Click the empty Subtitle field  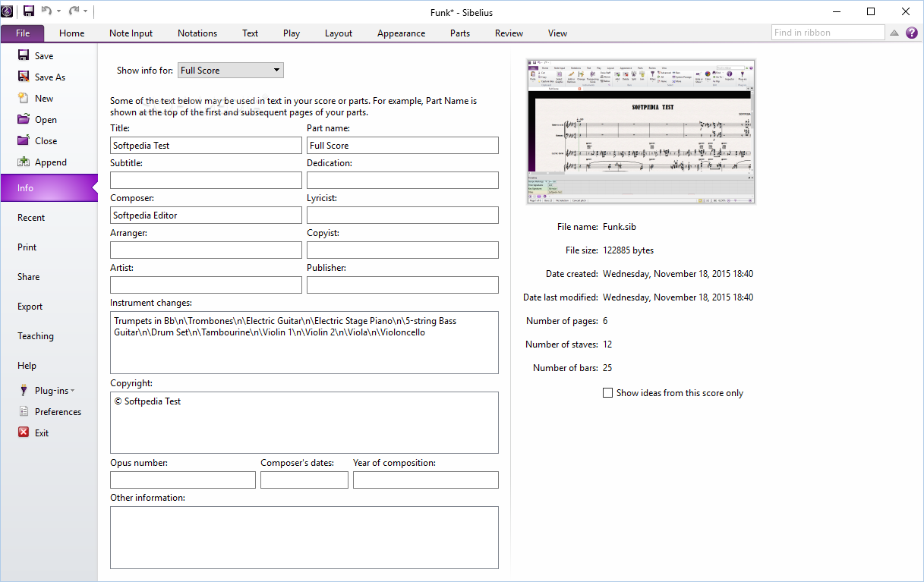[206, 180]
